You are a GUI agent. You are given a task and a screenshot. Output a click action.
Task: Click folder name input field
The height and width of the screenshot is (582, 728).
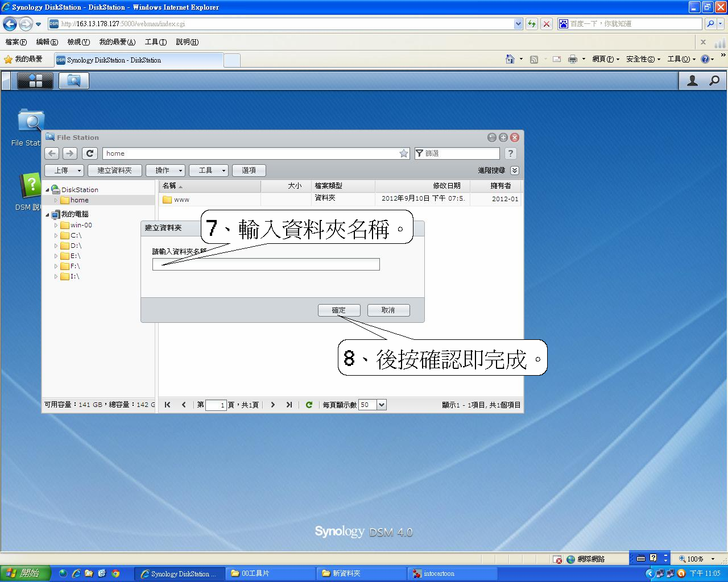(x=266, y=264)
